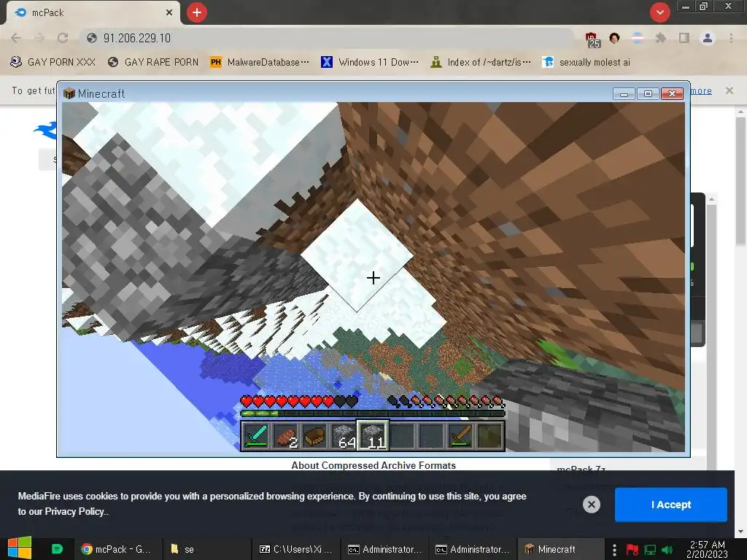The height and width of the screenshot is (560, 747).
Task: Dismiss the browser info bar with X
Action: 729,90
